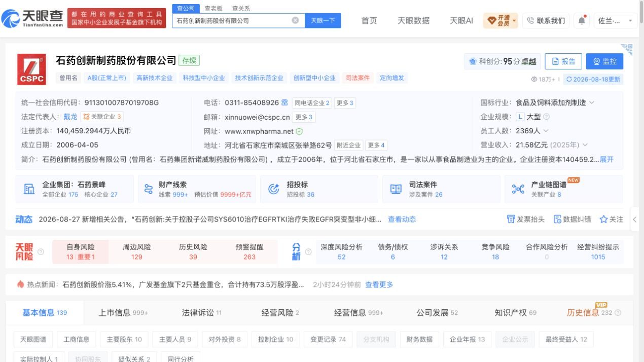
Task: Open the 开通会员 dropdown
Action: coord(500,20)
